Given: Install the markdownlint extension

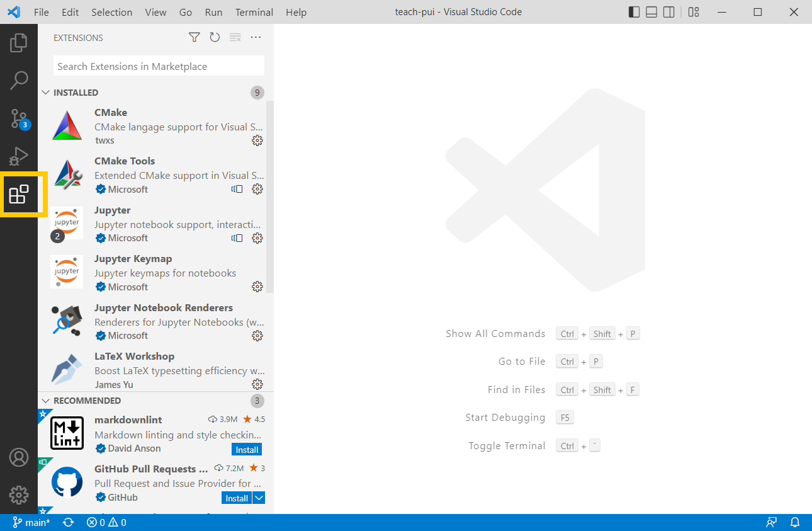Looking at the screenshot, I should pos(247,450).
